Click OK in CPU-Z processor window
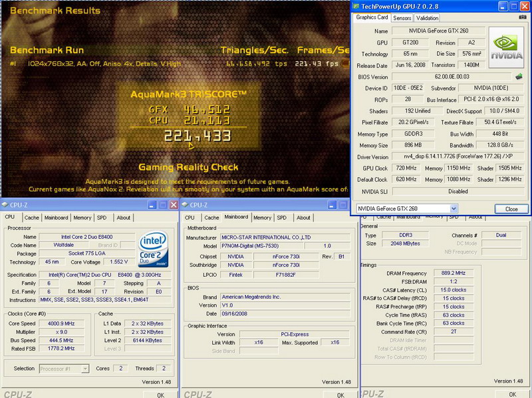The image size is (532, 398). click(160, 395)
